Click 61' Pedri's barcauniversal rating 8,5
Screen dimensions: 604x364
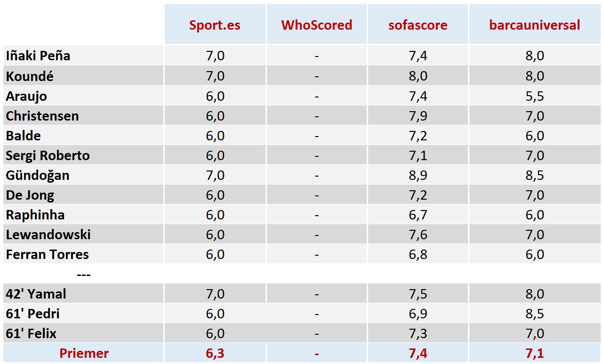(x=534, y=314)
